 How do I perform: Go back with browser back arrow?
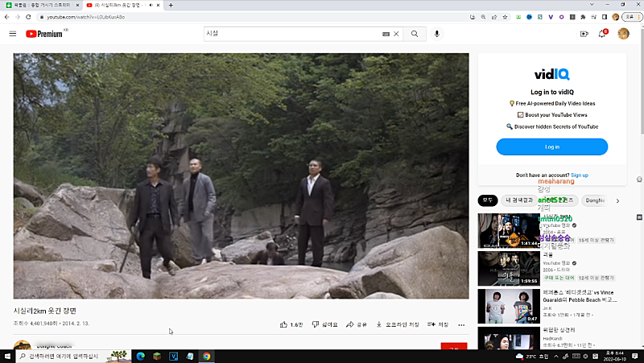tap(7, 17)
